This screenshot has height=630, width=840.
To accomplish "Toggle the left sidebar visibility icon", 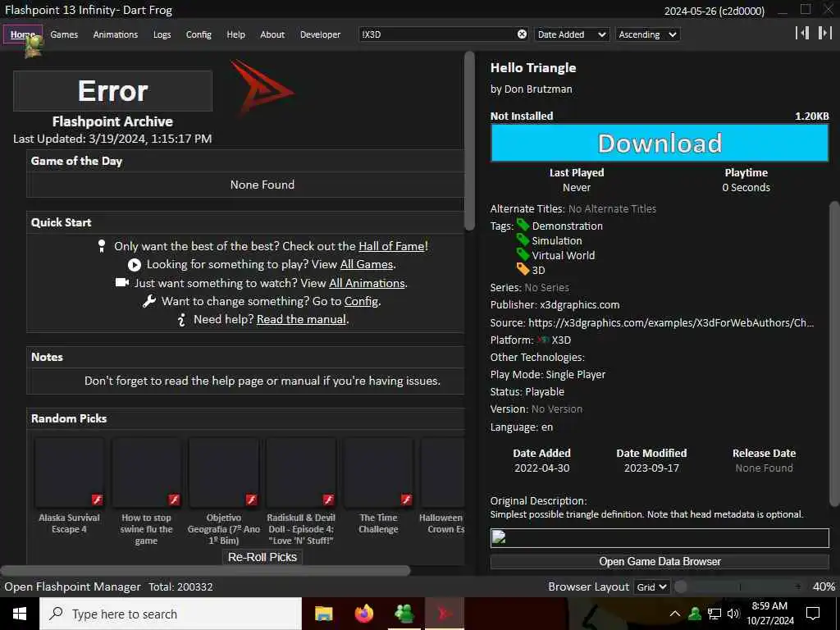I will click(x=802, y=33).
